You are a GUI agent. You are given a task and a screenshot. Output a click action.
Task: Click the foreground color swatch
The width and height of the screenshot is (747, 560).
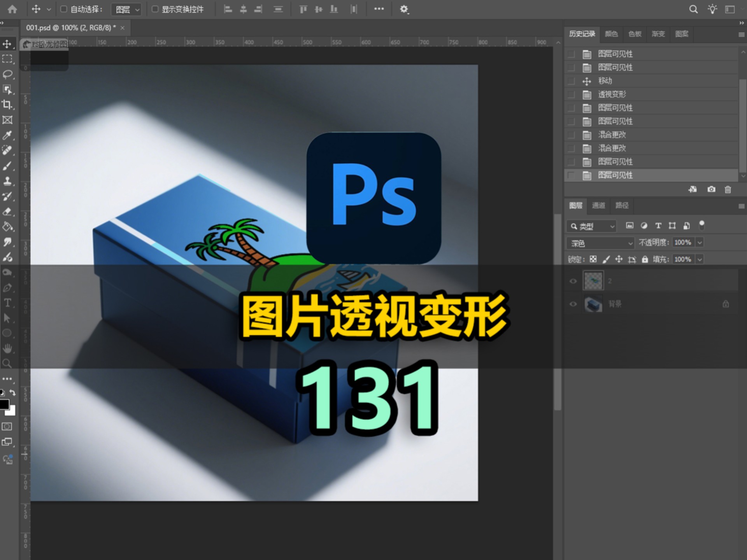tap(4, 404)
